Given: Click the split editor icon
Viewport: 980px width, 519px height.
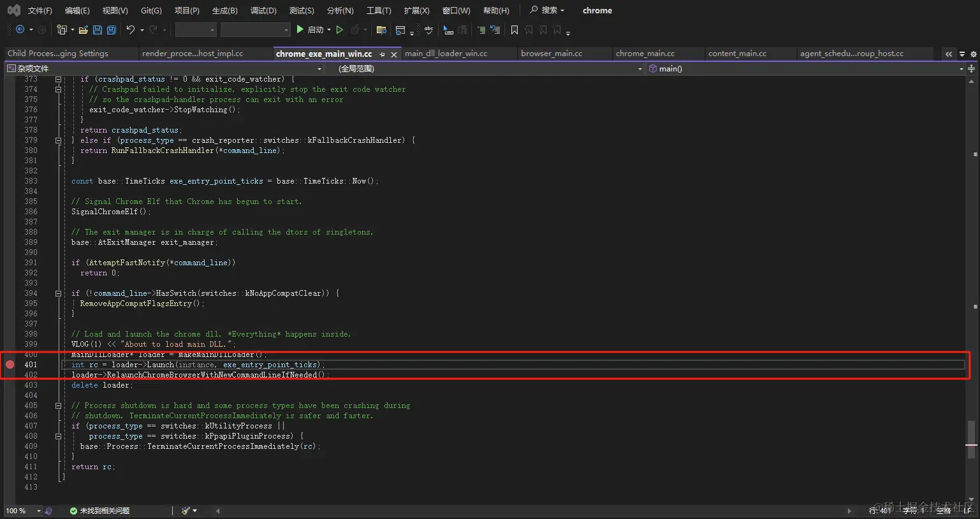Looking at the screenshot, I should [x=972, y=69].
